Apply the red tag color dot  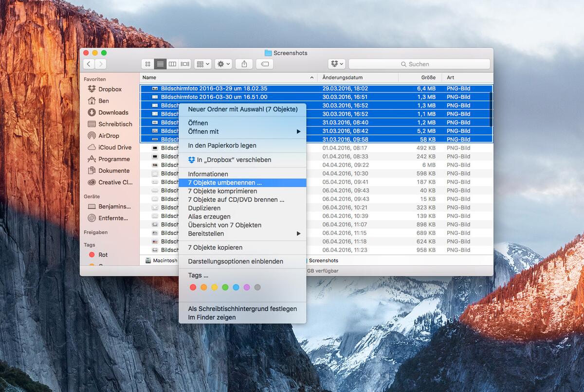193,287
